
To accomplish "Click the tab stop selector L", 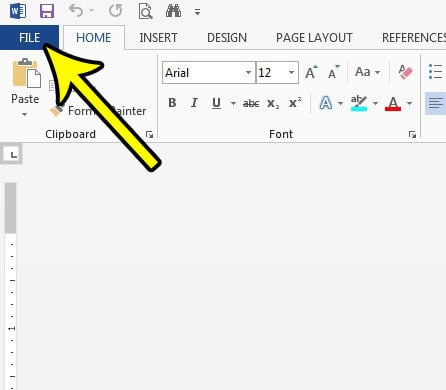I will [x=13, y=155].
